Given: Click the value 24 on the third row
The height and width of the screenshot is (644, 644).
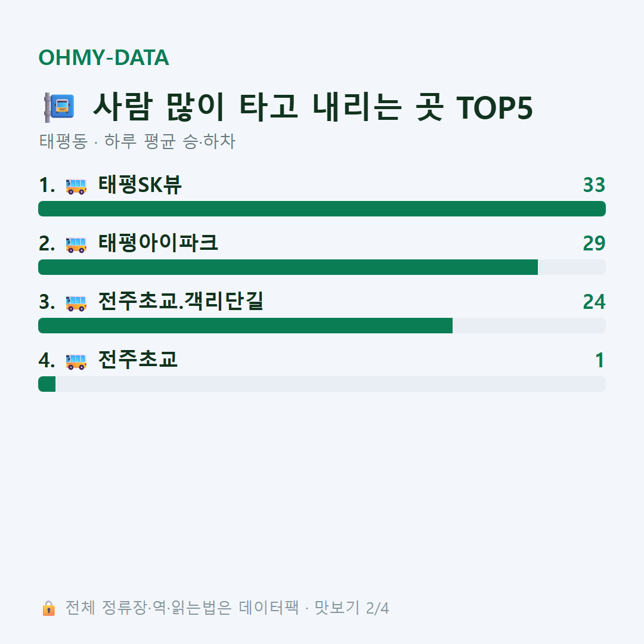Looking at the screenshot, I should pos(594,302).
